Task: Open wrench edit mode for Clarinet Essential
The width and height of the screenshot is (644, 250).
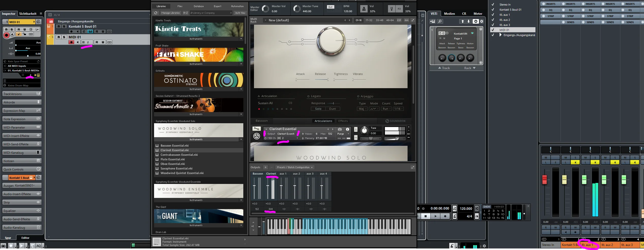Action: pos(257,129)
